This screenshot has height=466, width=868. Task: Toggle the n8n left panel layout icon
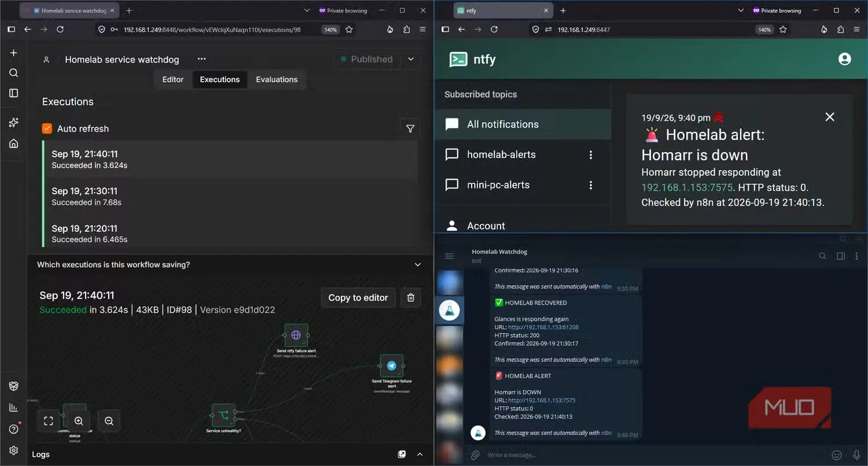coord(14,93)
